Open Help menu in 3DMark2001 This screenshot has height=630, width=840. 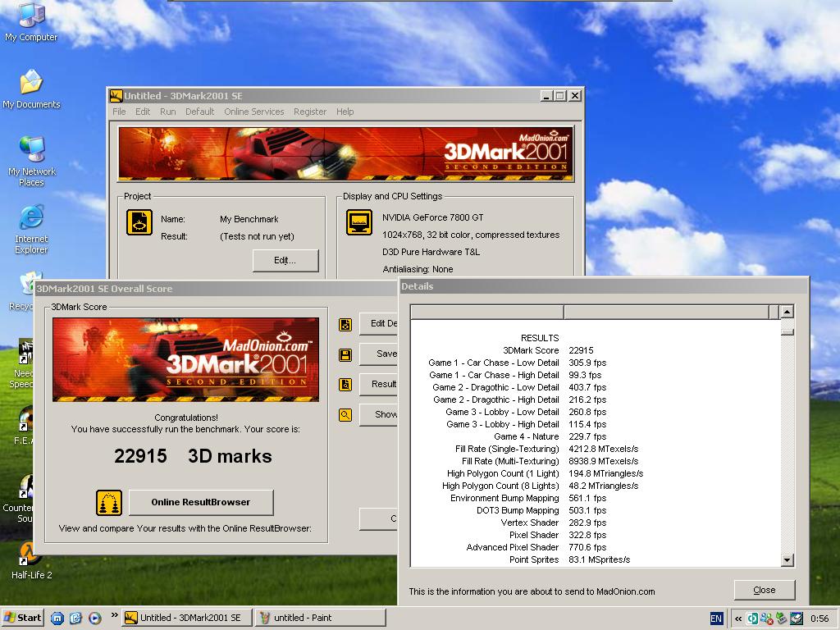(345, 112)
